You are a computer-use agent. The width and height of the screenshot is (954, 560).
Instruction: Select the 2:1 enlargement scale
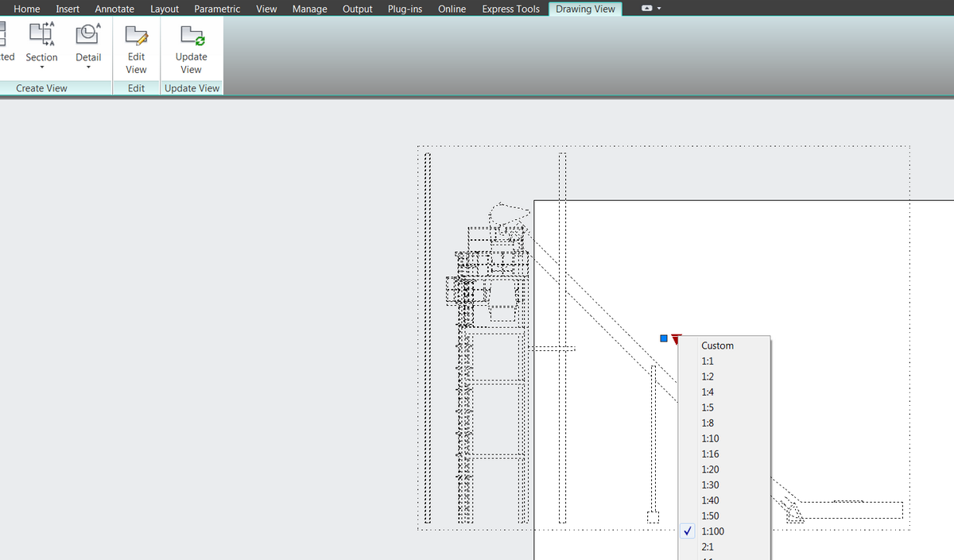(708, 546)
